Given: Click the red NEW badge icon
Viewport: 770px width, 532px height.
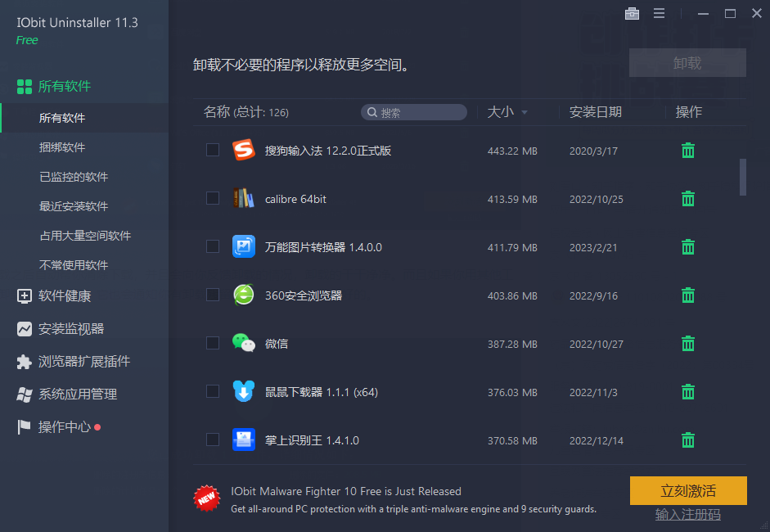Looking at the screenshot, I should [x=207, y=498].
